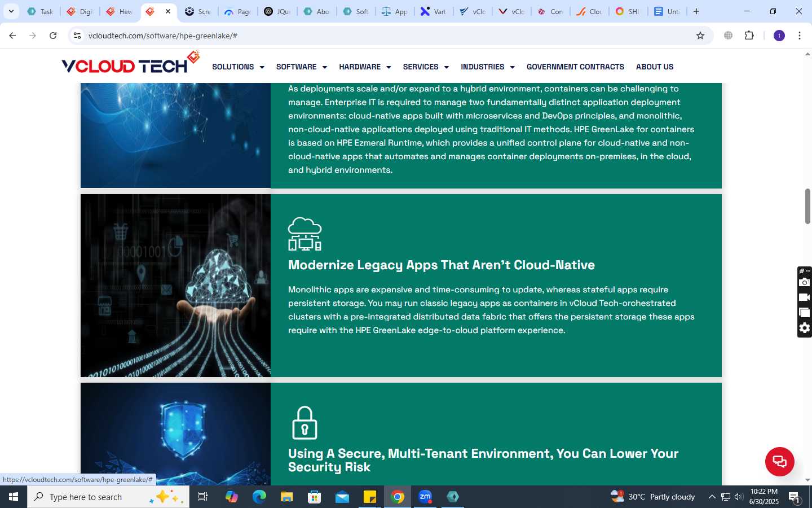Click Task View icon on taskbar
812x508 pixels.
coord(203,497)
